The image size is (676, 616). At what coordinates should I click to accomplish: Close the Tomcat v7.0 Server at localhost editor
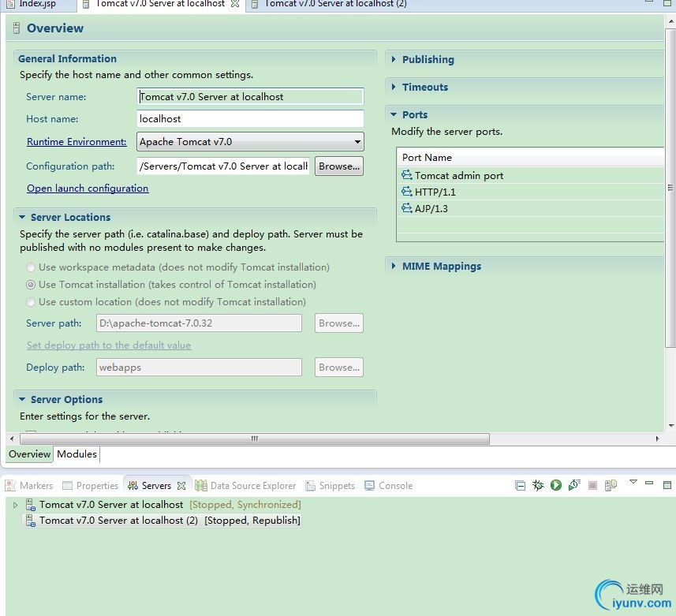[235, 4]
